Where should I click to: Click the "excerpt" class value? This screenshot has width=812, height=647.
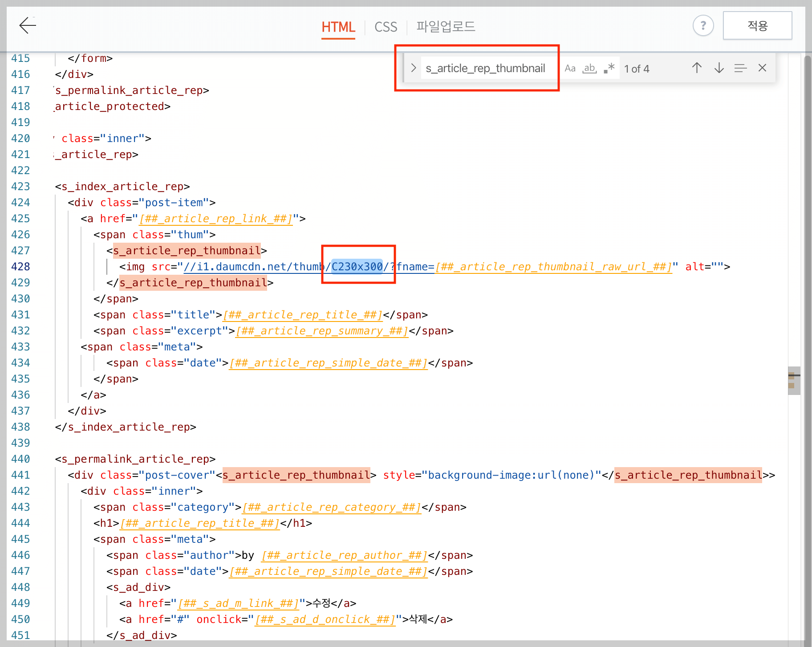tap(199, 331)
